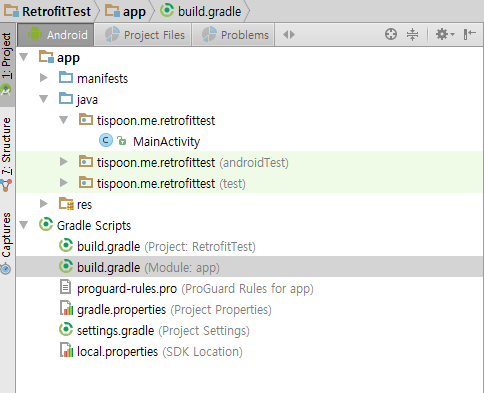Expand the manifests folder
This screenshot has width=484, height=393.
tap(44, 78)
